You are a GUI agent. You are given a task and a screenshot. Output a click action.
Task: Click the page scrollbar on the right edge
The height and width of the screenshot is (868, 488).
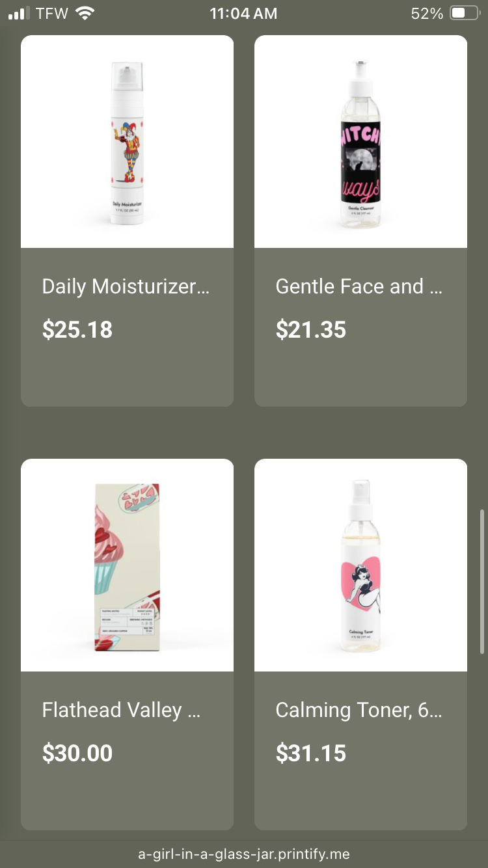[x=482, y=581]
